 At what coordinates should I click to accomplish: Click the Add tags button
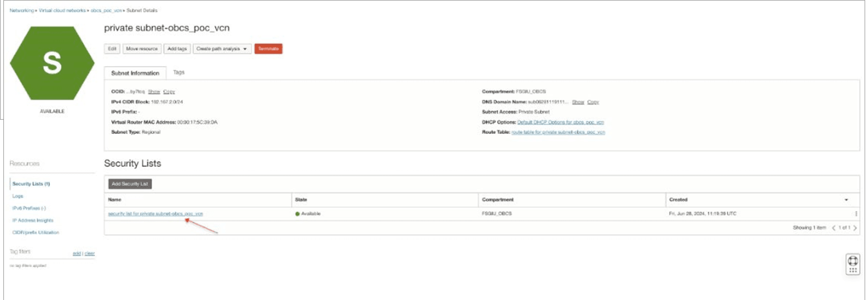point(177,49)
